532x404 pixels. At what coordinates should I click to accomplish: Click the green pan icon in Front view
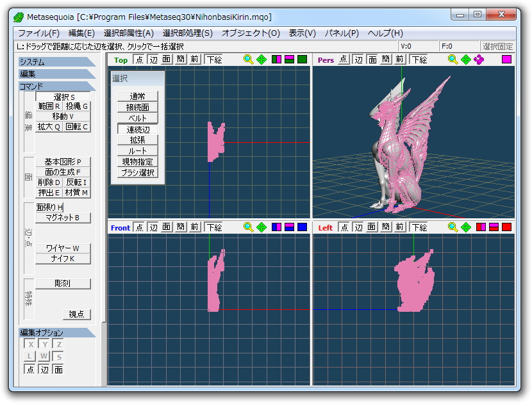[262, 227]
